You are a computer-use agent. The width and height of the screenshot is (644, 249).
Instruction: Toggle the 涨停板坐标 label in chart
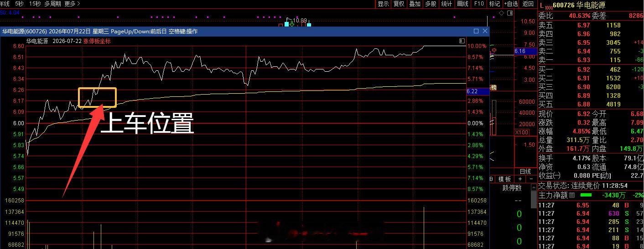click(97, 41)
